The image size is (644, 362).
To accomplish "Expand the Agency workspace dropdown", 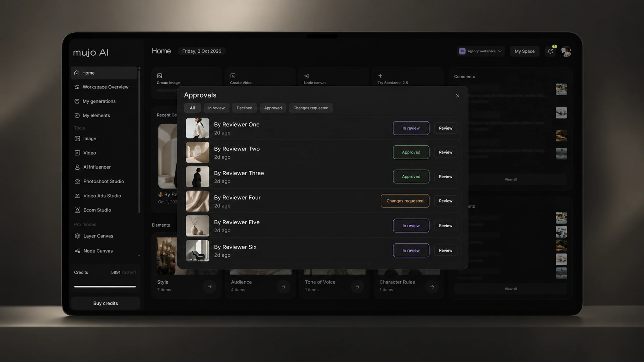I will pos(480,51).
